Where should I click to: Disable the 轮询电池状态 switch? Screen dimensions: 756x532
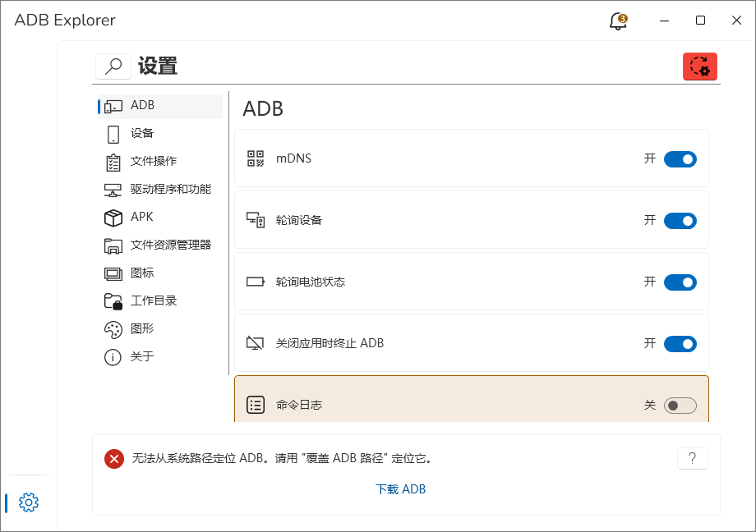[680, 282]
